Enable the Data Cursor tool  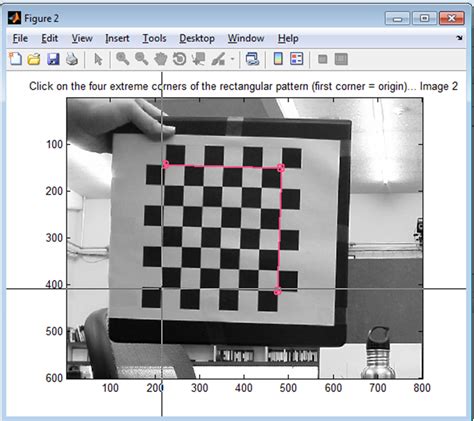pyautogui.click(x=199, y=59)
